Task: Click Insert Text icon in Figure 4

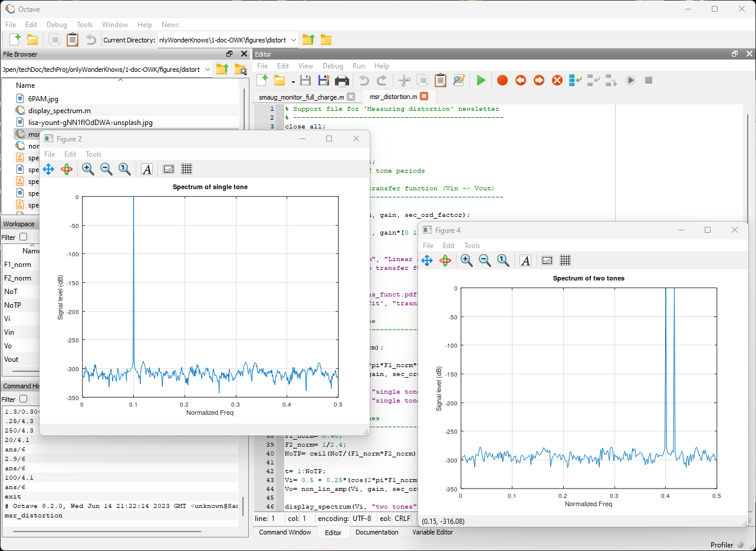Action: 525,260
